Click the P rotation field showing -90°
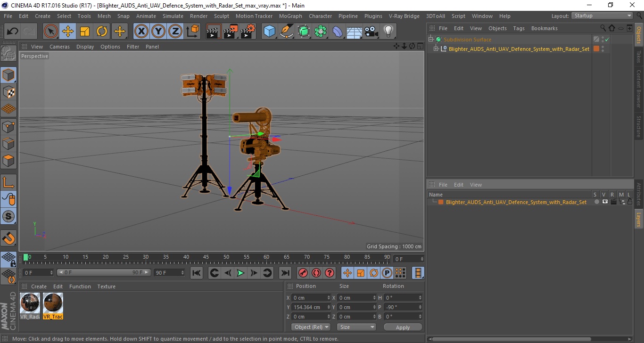This screenshot has height=343, width=644. tap(404, 307)
